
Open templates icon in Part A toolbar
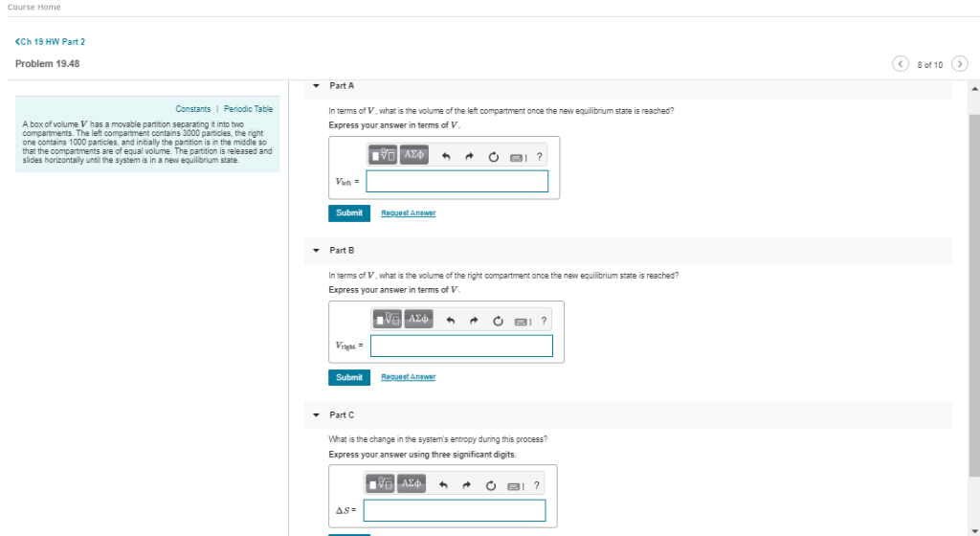click(x=383, y=155)
